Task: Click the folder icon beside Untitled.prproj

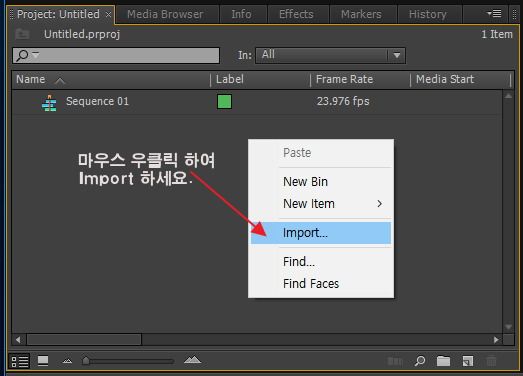Action: pyautogui.click(x=22, y=34)
